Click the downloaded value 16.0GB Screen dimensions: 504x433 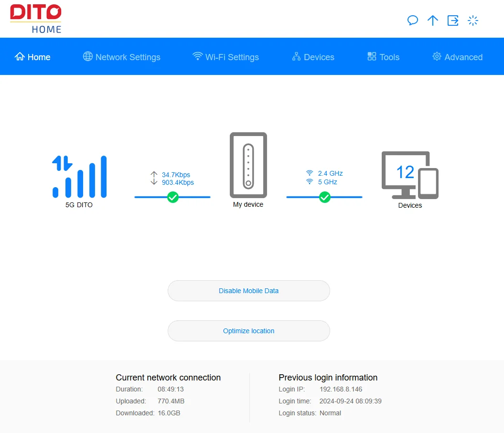(x=169, y=413)
